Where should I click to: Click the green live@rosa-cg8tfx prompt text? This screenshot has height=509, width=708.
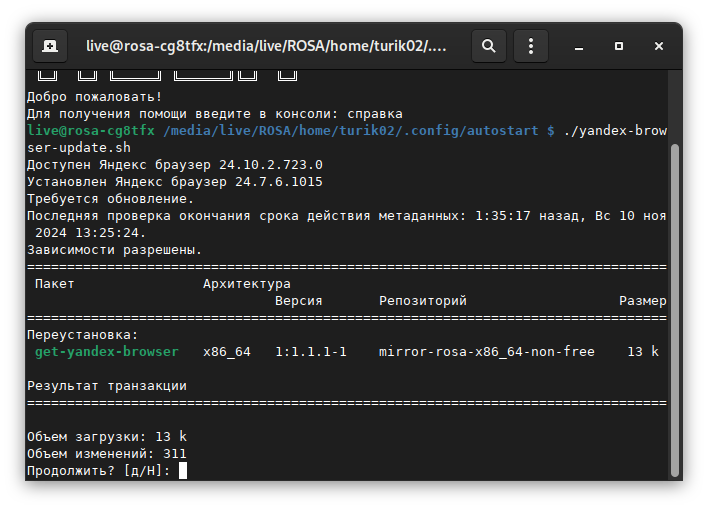[91, 131]
